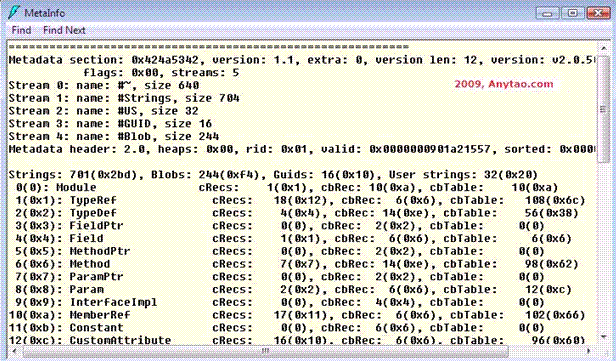Click the 'Metadata header: 2.0' line
The image size is (616, 361).
302,149
